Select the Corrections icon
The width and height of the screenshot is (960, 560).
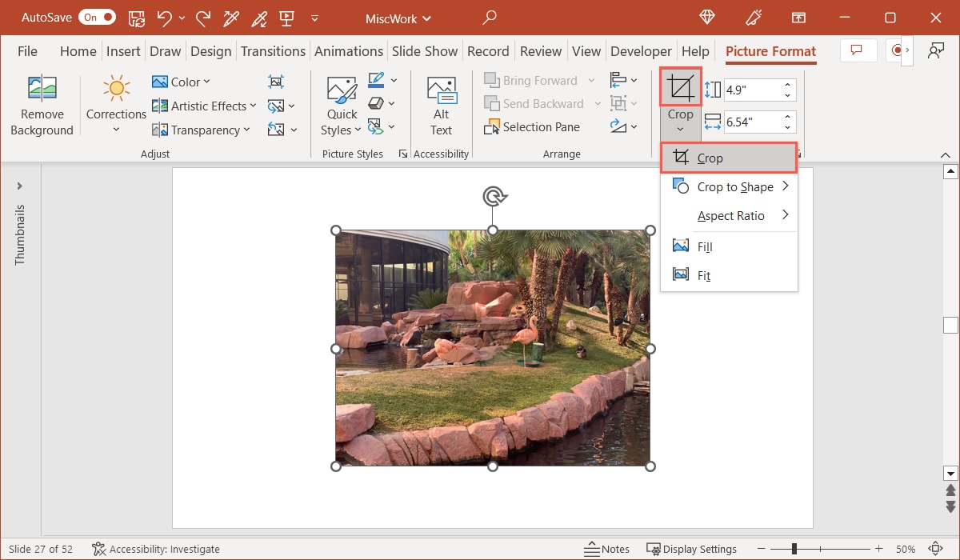coord(115,88)
